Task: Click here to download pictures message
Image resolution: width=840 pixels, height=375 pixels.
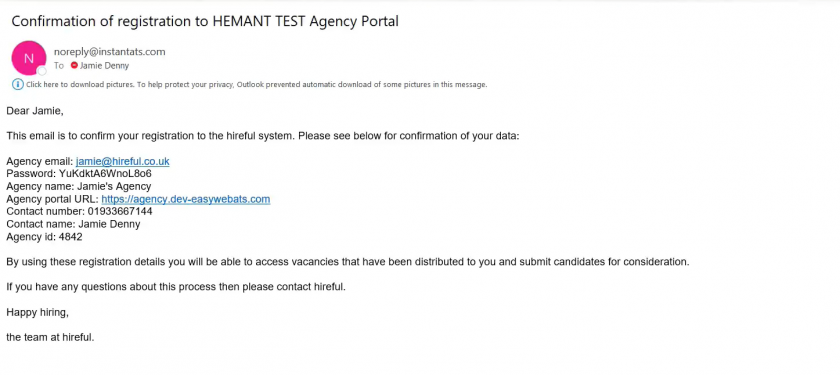Action: click(257, 85)
